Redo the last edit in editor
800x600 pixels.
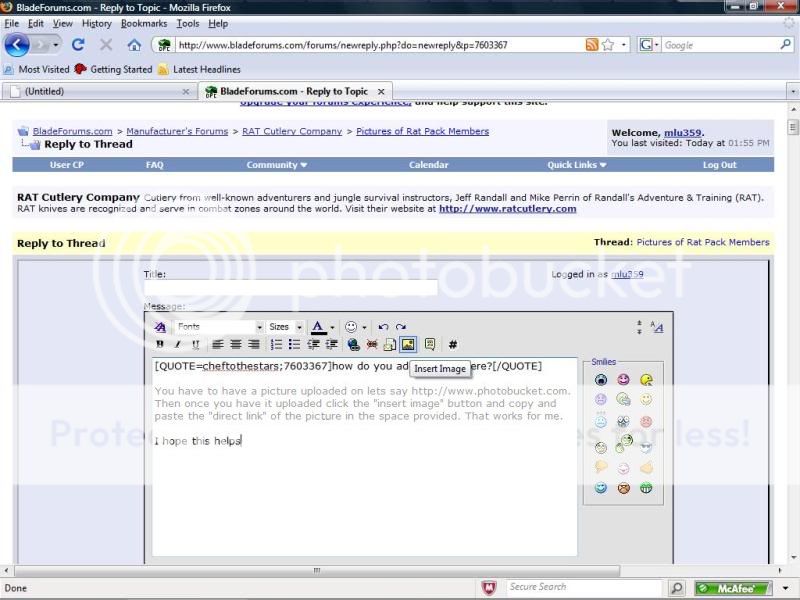pos(401,327)
